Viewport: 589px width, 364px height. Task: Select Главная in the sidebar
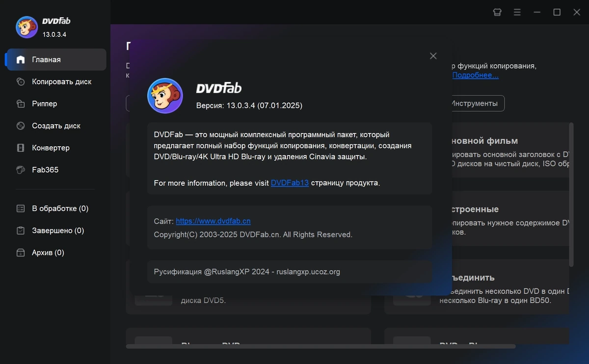[x=55, y=59]
